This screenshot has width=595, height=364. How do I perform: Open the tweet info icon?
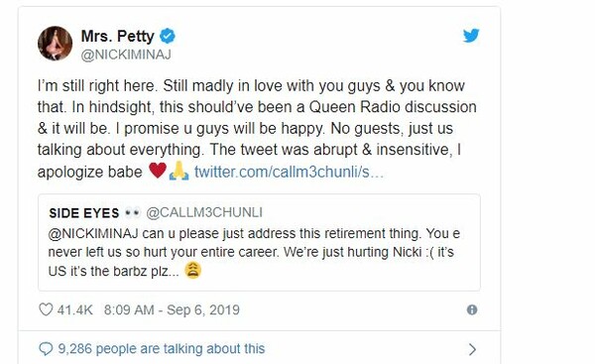point(472,309)
